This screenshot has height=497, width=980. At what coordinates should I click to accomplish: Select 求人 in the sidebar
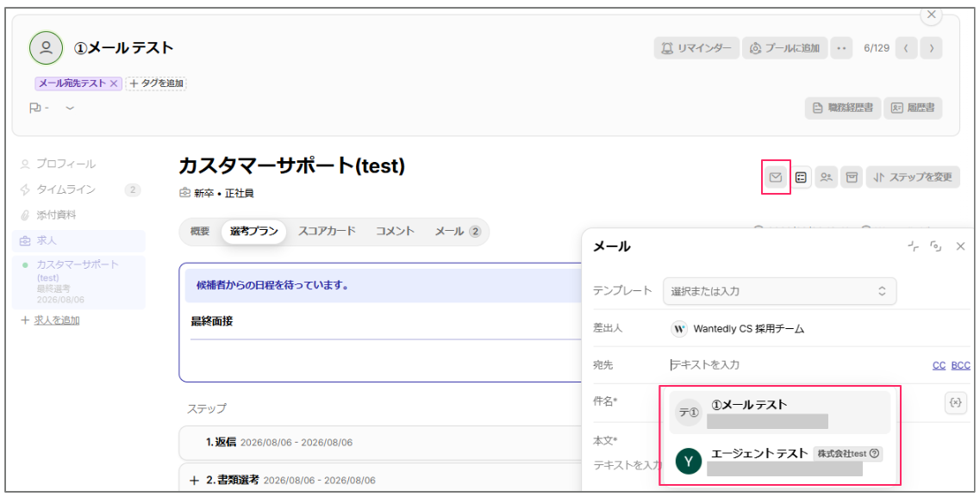pos(78,240)
